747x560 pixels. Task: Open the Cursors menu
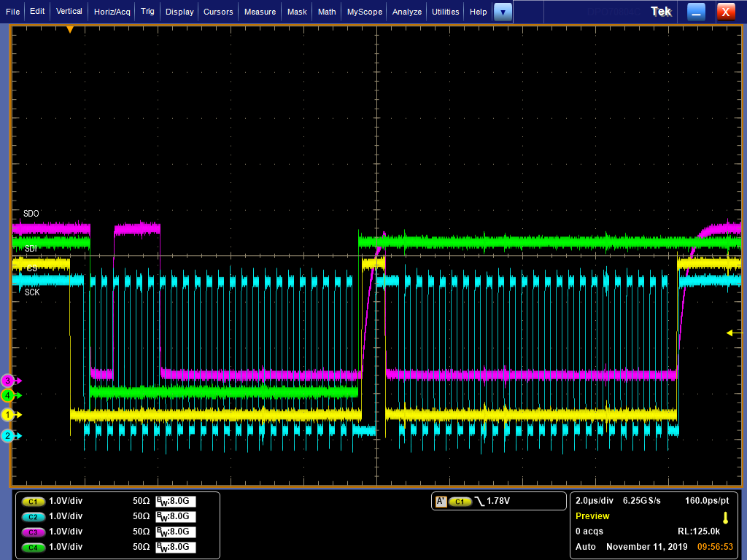click(x=218, y=12)
